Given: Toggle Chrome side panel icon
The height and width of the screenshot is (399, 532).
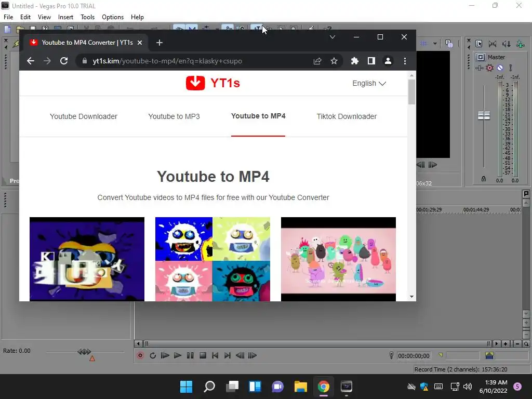Looking at the screenshot, I should 371,61.
